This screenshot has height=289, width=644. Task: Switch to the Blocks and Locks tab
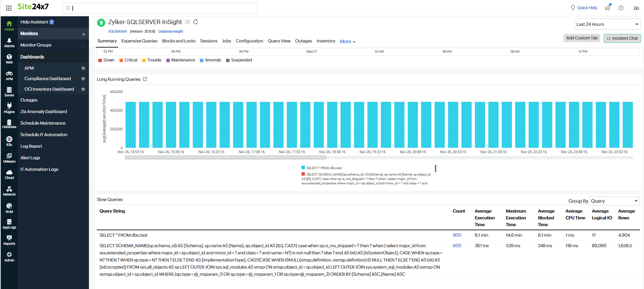pos(179,41)
